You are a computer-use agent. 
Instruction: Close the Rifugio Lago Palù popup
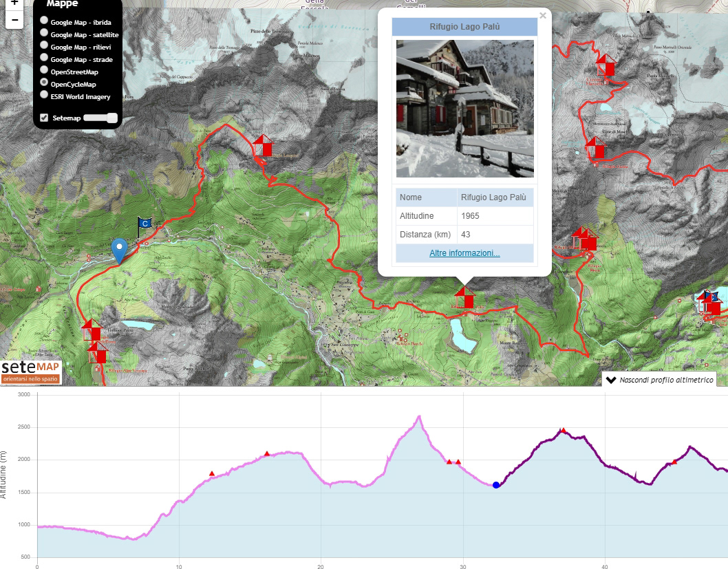[x=542, y=15]
